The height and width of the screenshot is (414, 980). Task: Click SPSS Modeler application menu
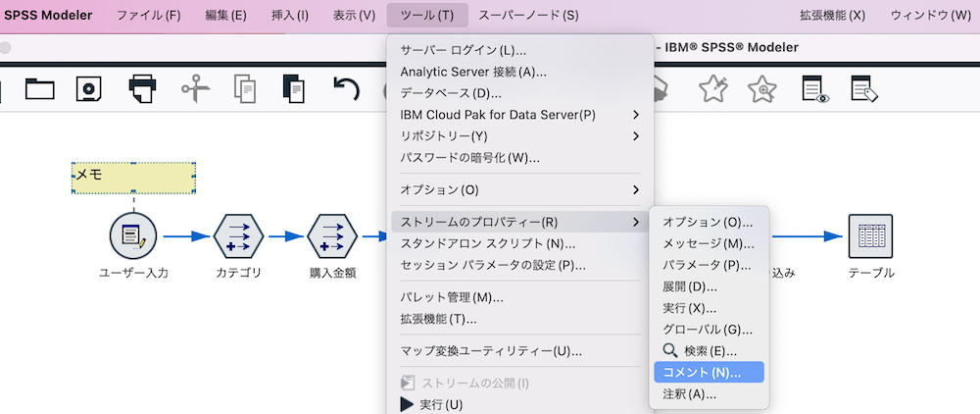(x=48, y=16)
